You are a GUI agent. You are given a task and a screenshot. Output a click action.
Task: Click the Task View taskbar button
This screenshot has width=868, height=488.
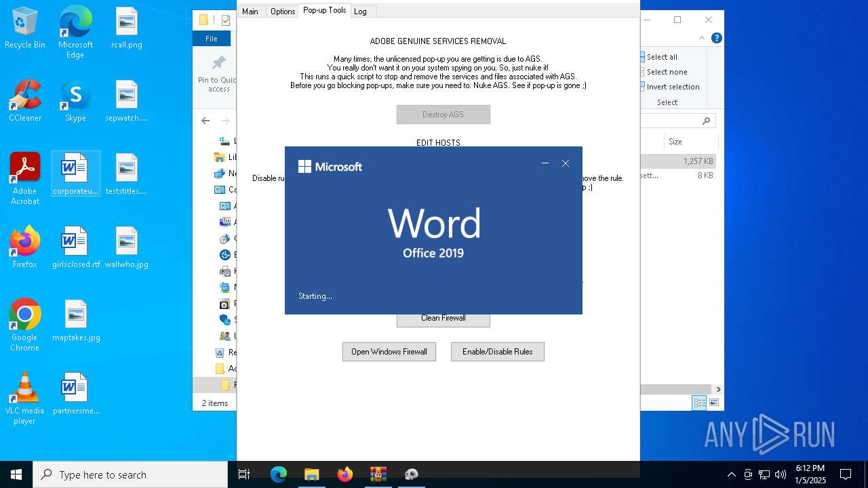click(244, 474)
